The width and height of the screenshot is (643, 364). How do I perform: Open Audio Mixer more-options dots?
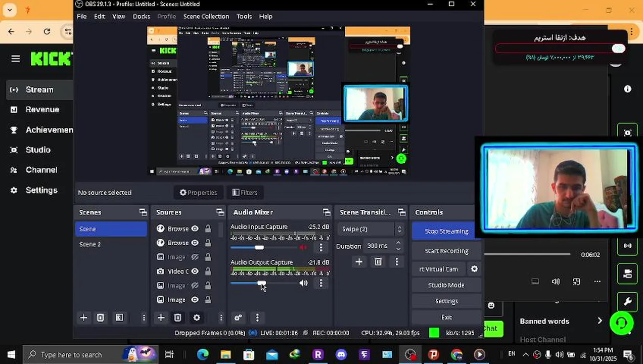[257, 317]
